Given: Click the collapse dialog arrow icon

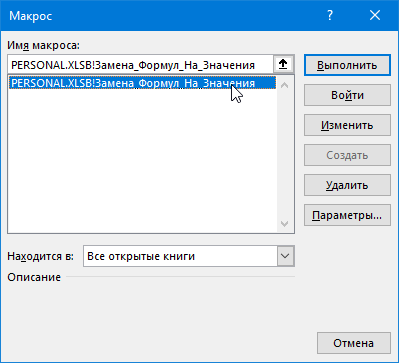Looking at the screenshot, I should pyautogui.click(x=283, y=64).
